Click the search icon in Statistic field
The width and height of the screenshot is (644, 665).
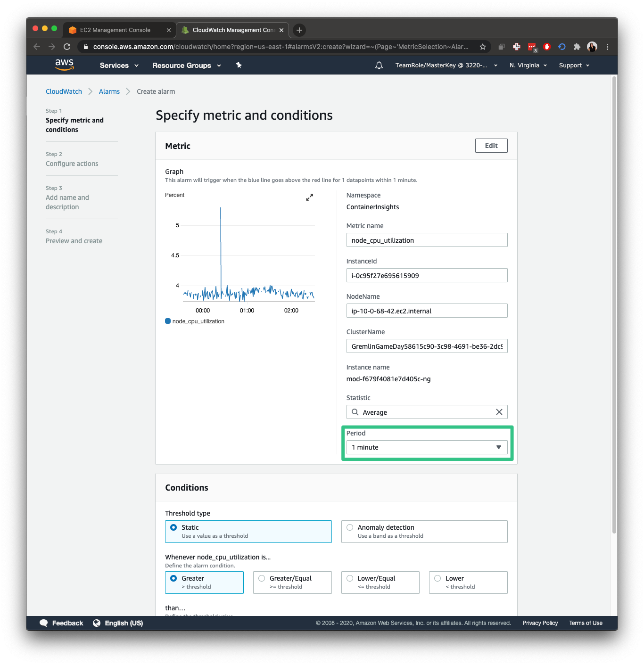pyautogui.click(x=355, y=412)
